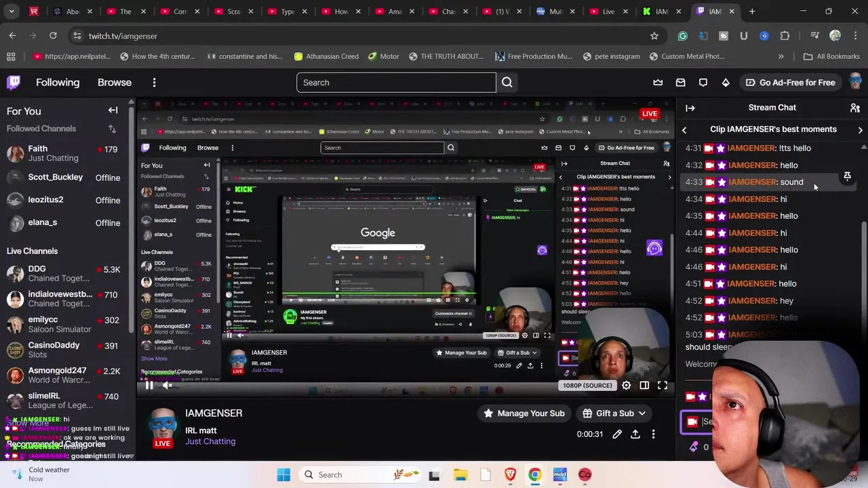Open the Windows Start menu
This screenshot has width=868, height=488.
pyautogui.click(x=283, y=474)
